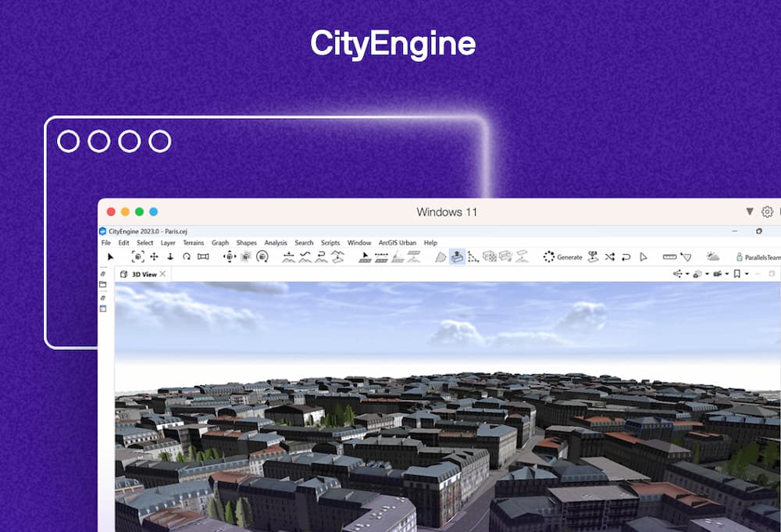Open the Terrains menu

[x=193, y=243]
